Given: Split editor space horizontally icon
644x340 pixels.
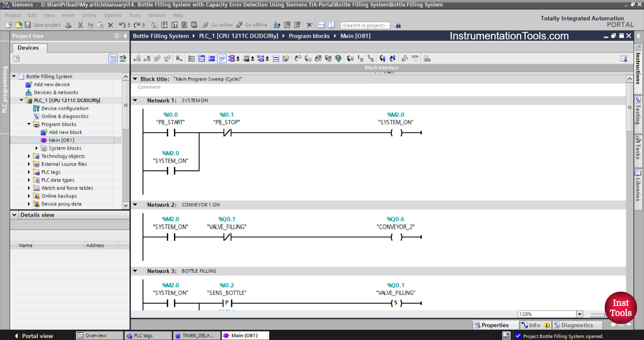Looking at the screenshot, I should [x=321, y=25].
